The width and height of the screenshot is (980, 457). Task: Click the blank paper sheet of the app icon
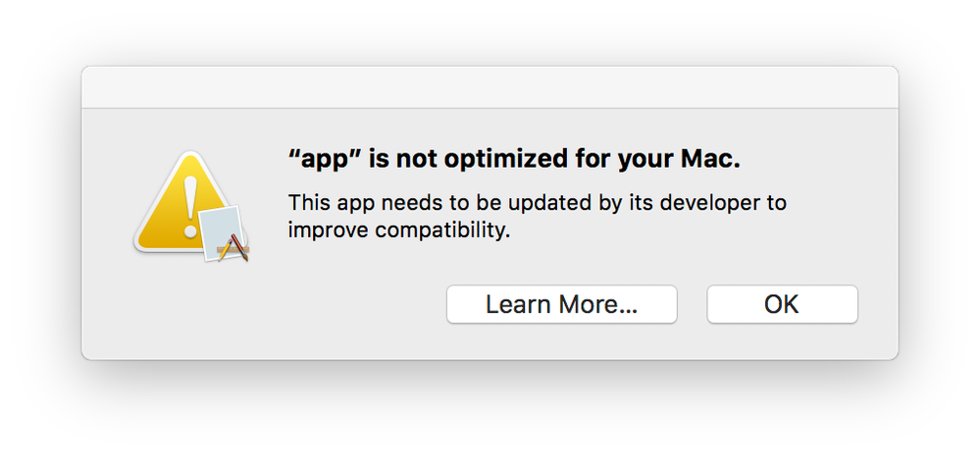click(221, 232)
